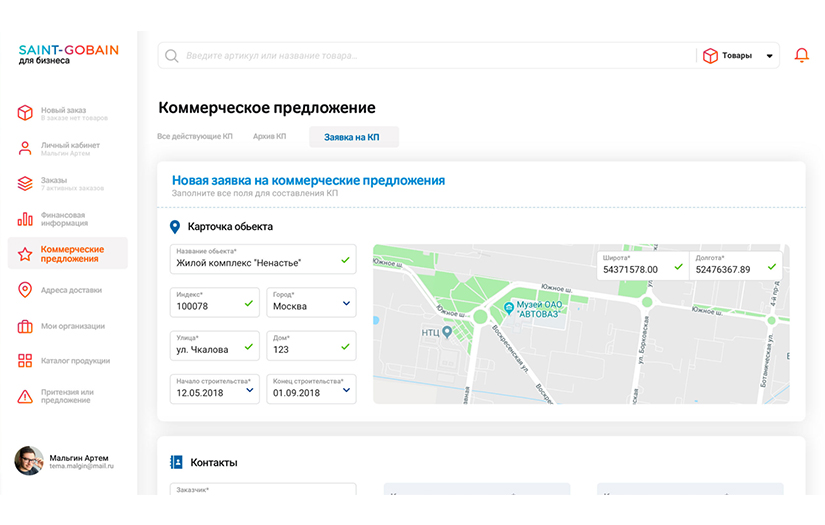Viewport: 825px width, 525px height.
Task: Click the green check in Дом field
Action: coord(345,346)
